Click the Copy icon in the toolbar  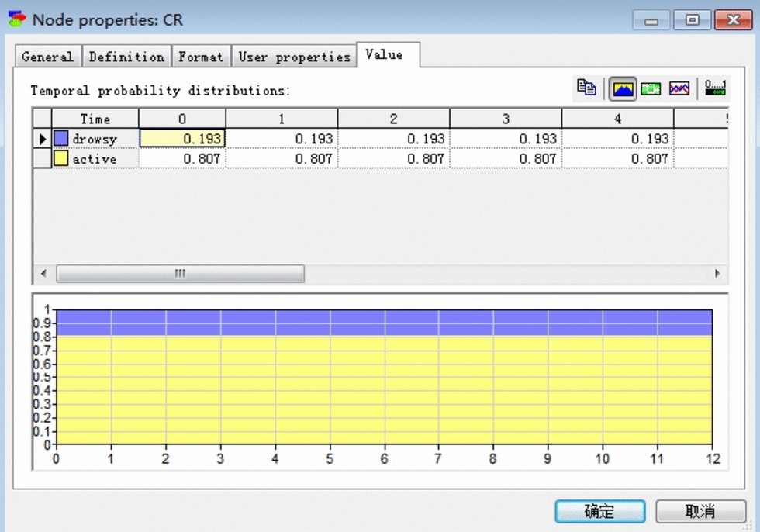pos(586,88)
